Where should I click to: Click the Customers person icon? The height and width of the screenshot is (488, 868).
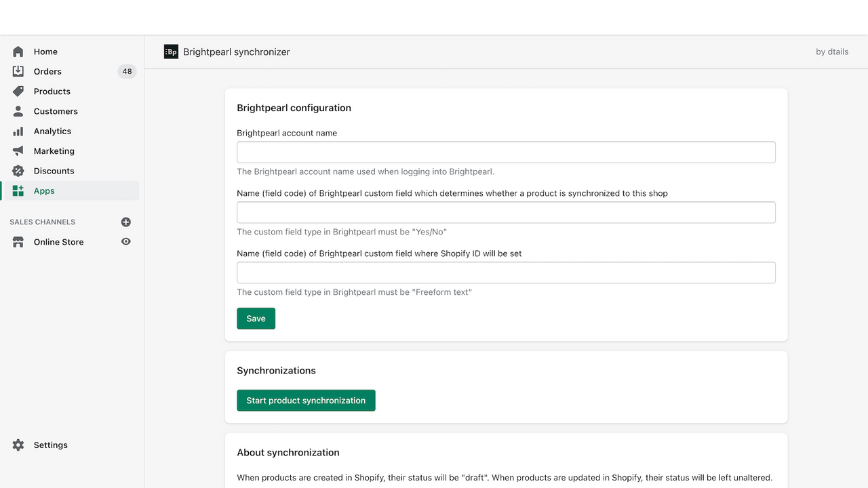[x=18, y=111]
